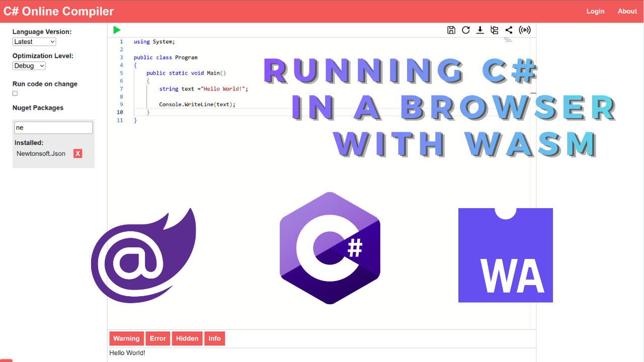This screenshot has width=644, height=362.
Task: Download the code with the download arrow icon
Action: pos(480,30)
